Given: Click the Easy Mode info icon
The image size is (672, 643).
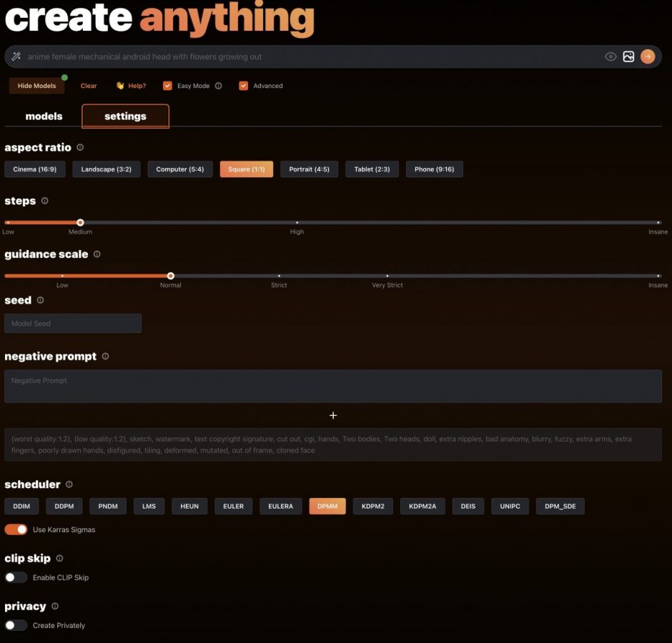Looking at the screenshot, I should tap(219, 85).
